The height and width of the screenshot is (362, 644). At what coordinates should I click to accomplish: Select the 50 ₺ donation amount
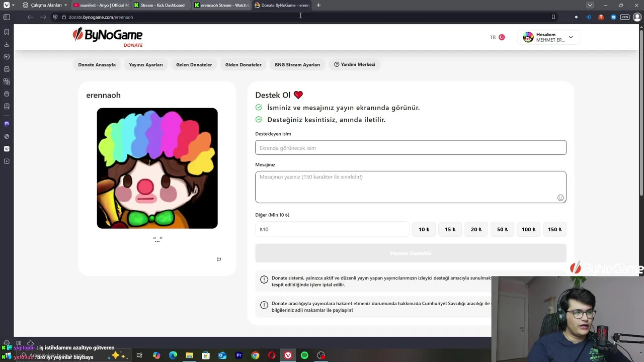pyautogui.click(x=502, y=229)
